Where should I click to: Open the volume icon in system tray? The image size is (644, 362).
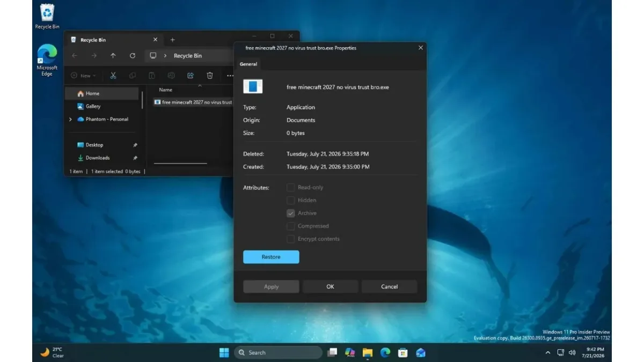pyautogui.click(x=572, y=352)
